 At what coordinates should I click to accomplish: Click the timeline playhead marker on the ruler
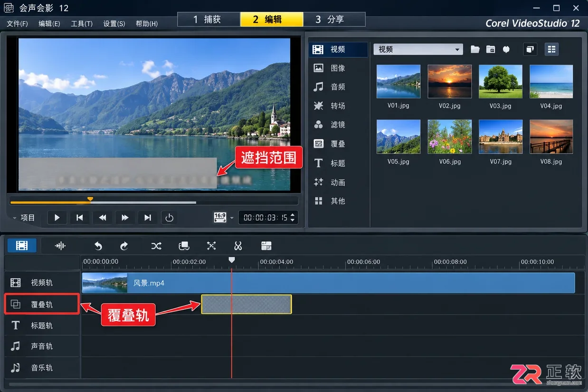coord(231,260)
